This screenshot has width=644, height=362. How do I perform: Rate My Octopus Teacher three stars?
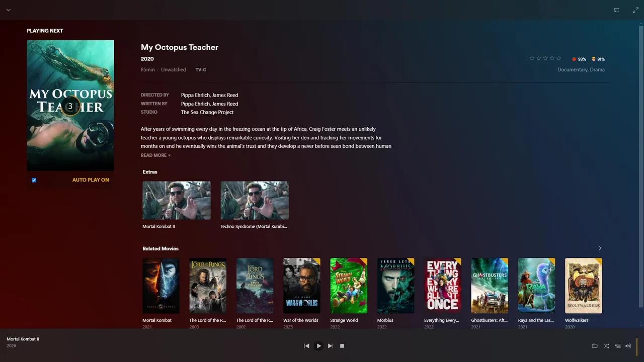click(545, 58)
